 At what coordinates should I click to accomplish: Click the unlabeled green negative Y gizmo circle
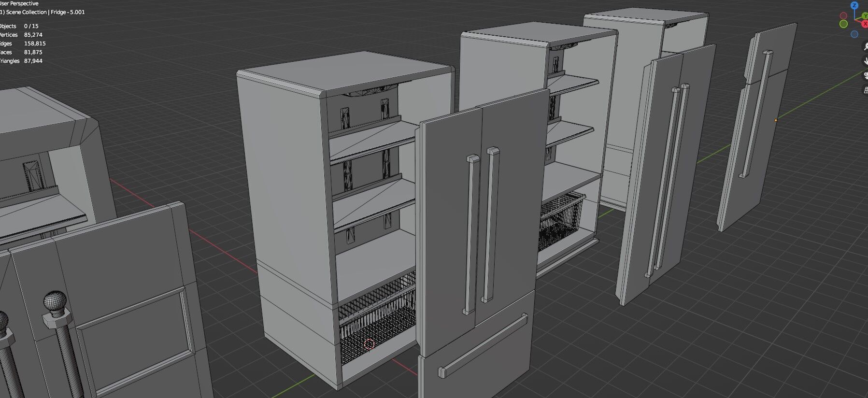pyautogui.click(x=843, y=24)
